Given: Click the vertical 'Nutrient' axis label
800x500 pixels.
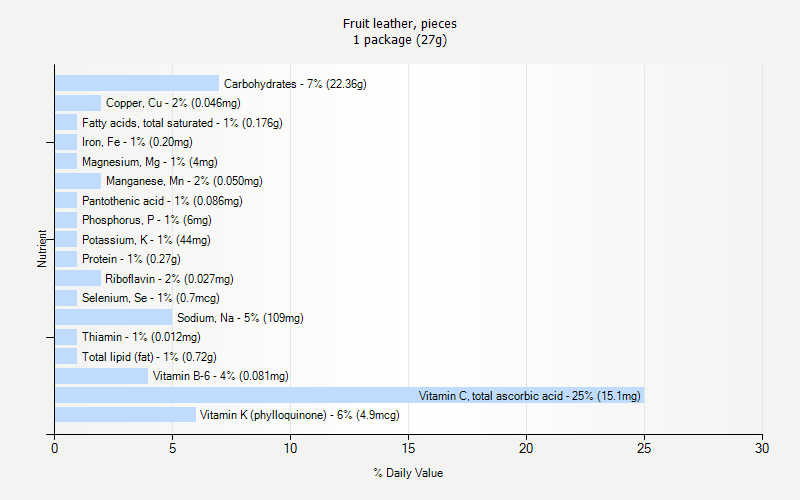Looking at the screenshot, I should 42,248.
